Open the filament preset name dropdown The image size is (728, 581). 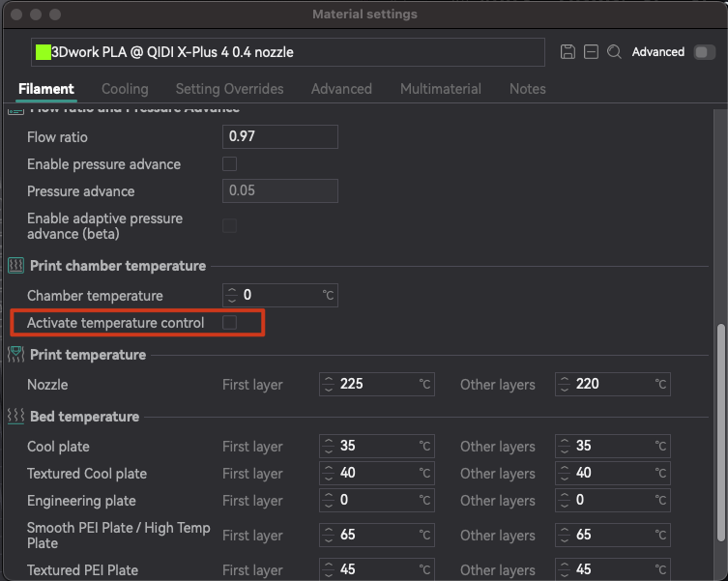(x=287, y=52)
